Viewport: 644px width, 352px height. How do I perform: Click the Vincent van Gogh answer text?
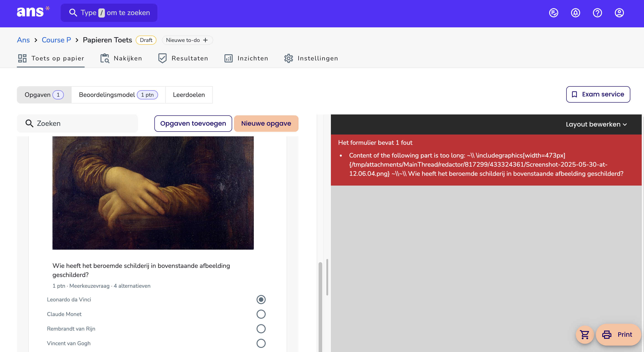point(69,343)
